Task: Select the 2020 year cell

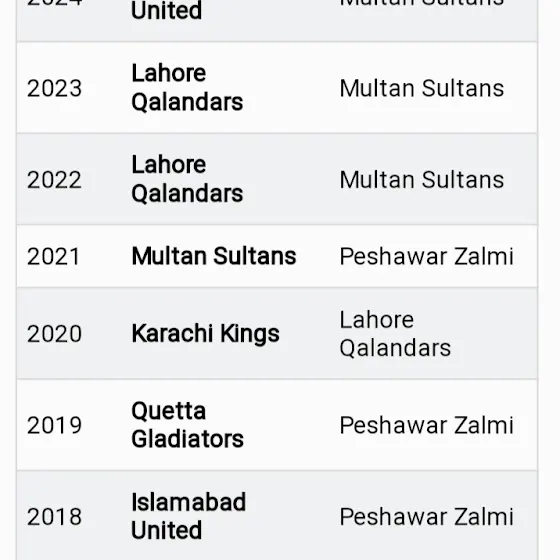Action: click(54, 334)
